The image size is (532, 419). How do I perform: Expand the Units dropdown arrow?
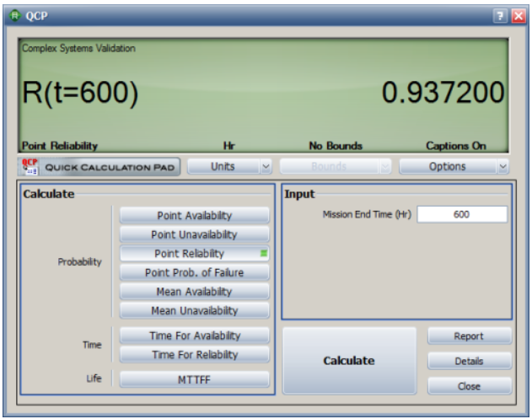point(266,167)
